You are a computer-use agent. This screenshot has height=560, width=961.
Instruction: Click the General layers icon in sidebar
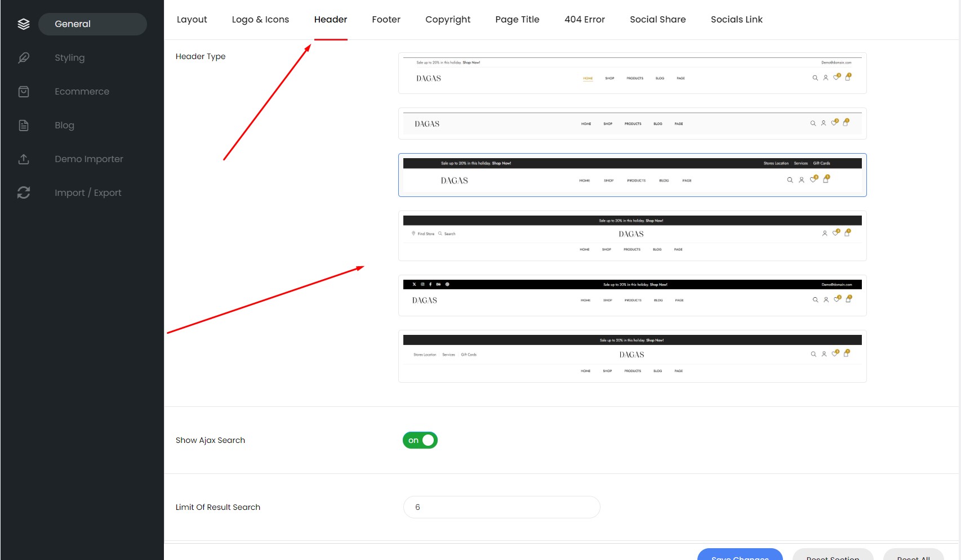[x=24, y=24]
